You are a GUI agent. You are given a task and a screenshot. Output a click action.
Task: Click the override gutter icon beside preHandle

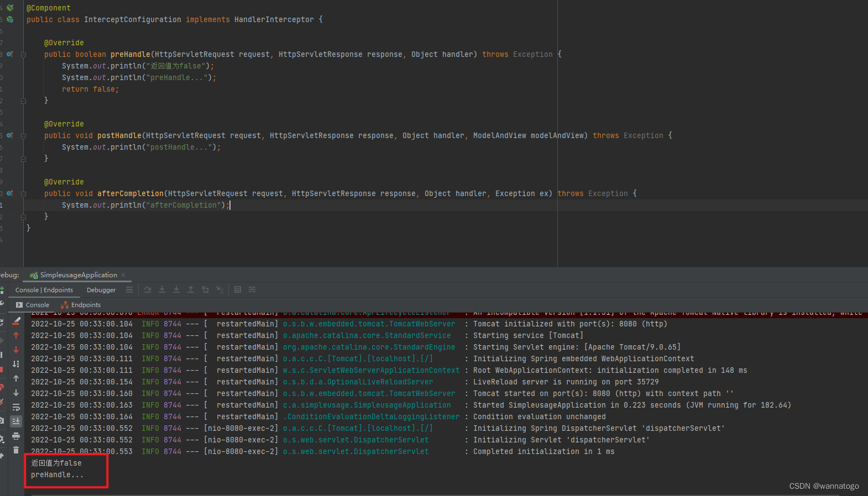click(9, 54)
